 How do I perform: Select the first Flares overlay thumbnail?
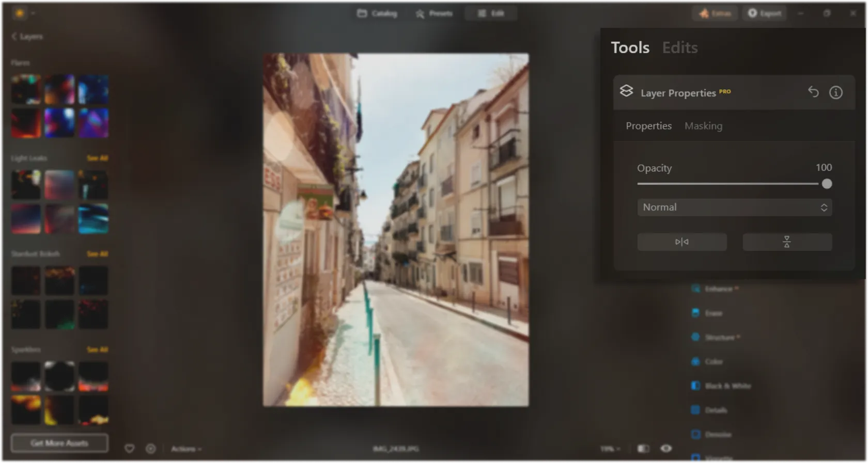26,89
